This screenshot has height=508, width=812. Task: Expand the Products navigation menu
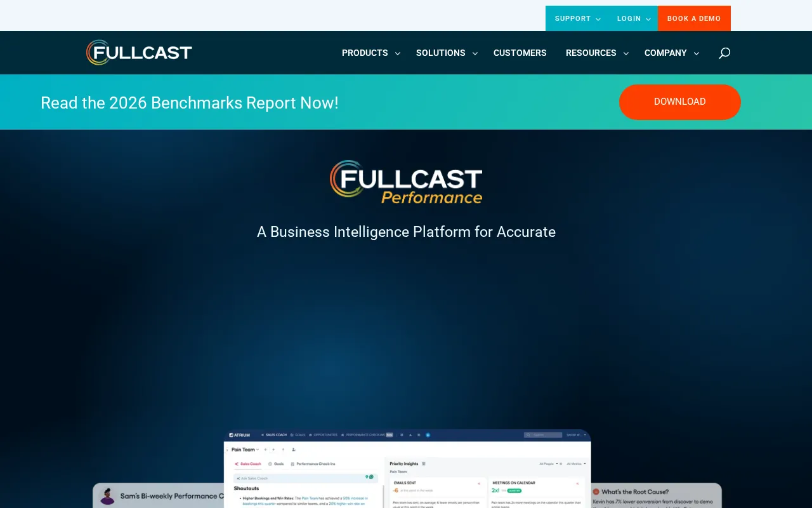pos(371,53)
